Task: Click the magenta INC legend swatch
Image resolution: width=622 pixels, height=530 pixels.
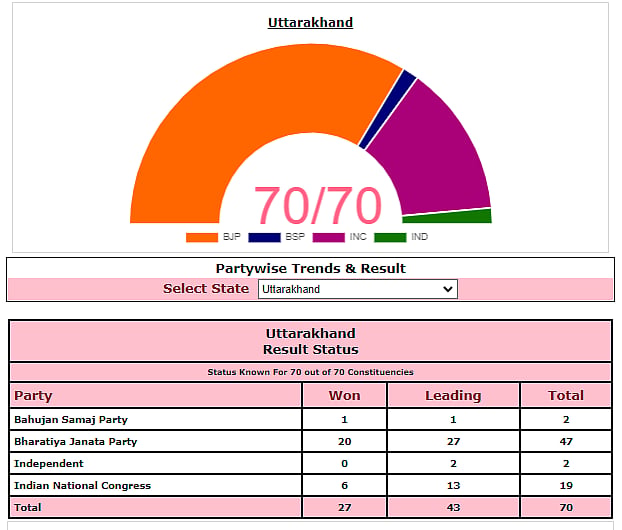Action: coord(328,237)
